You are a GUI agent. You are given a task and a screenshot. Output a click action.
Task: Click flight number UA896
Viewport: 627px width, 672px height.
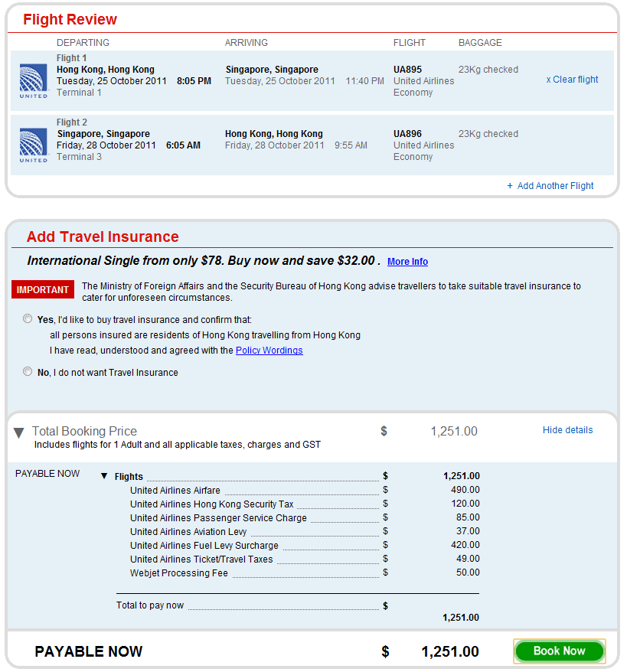pos(407,134)
